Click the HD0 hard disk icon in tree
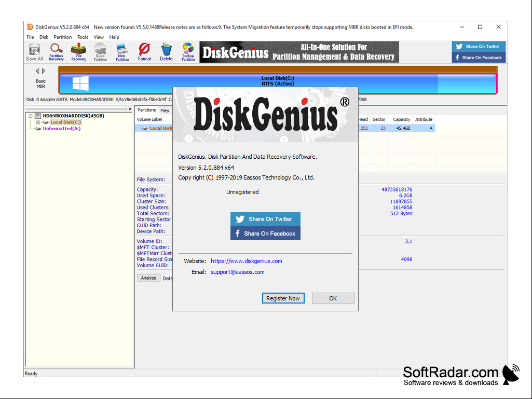This screenshot has height=399, width=532. 38,116
